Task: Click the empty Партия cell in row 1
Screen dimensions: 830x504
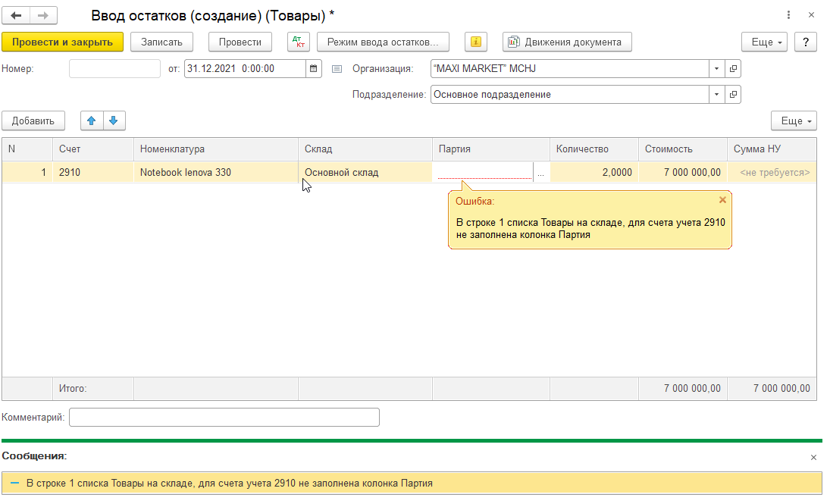Action: tap(484, 172)
